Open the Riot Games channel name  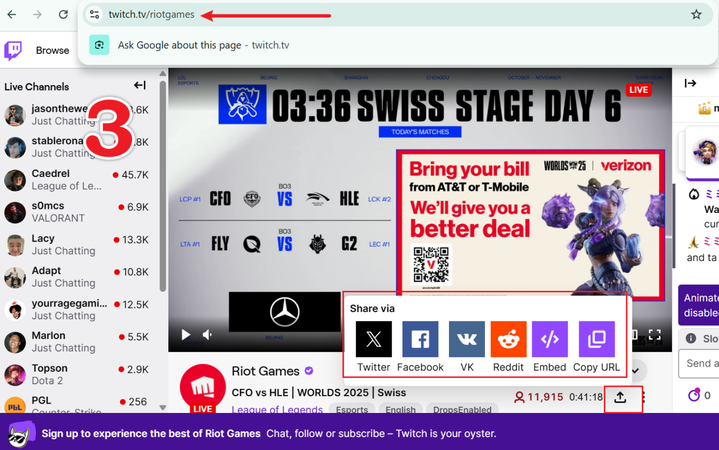pyautogui.click(x=265, y=371)
